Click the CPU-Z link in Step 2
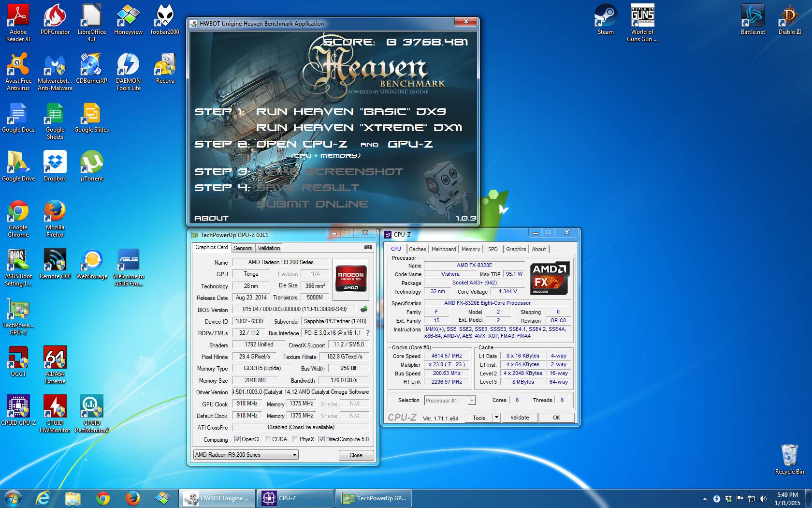The image size is (812, 508). click(x=325, y=144)
